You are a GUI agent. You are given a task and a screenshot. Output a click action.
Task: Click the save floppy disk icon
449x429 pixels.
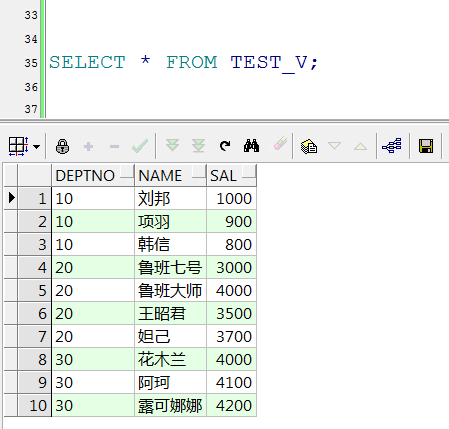click(x=426, y=146)
